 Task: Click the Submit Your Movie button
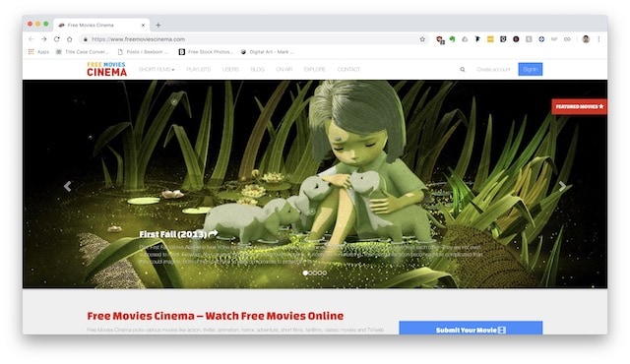[471, 329]
